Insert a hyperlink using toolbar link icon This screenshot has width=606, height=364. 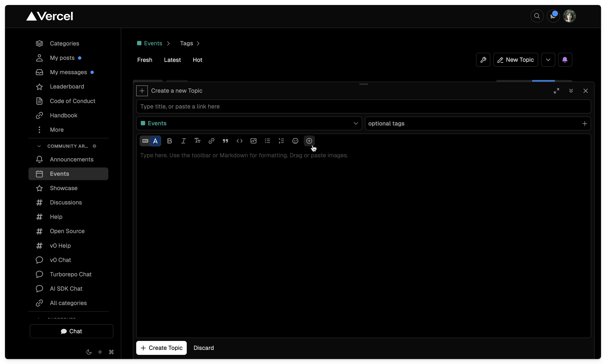tap(211, 141)
